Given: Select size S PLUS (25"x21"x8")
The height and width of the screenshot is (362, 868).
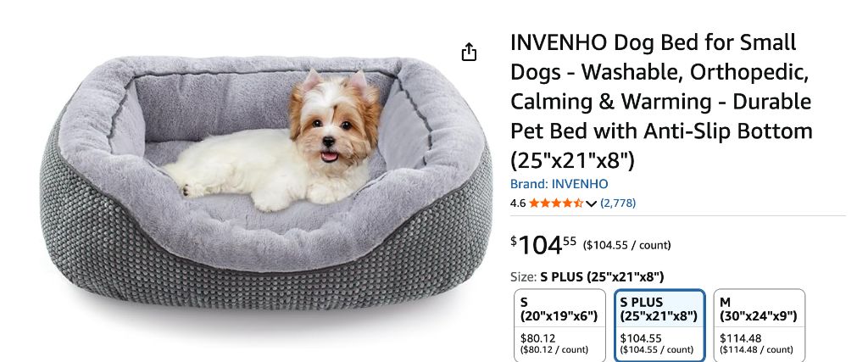Looking at the screenshot, I should tap(659, 325).
